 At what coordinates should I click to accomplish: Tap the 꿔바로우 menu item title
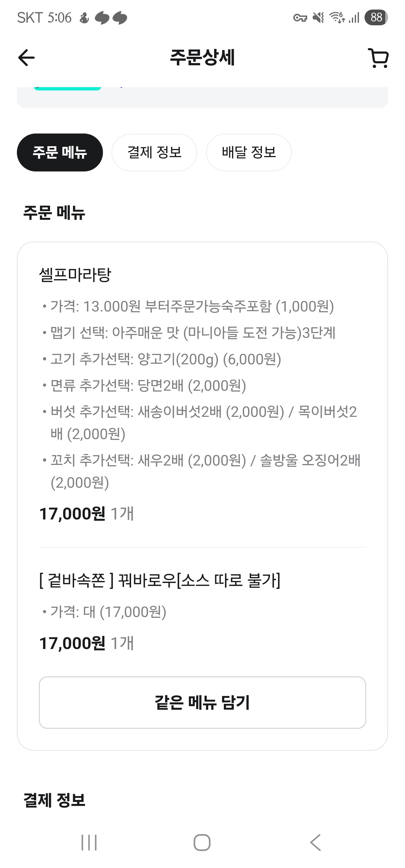point(159,580)
